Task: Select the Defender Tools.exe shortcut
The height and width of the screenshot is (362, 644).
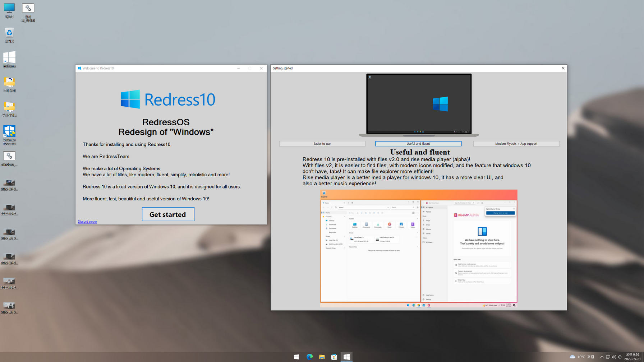Action: coord(9,135)
